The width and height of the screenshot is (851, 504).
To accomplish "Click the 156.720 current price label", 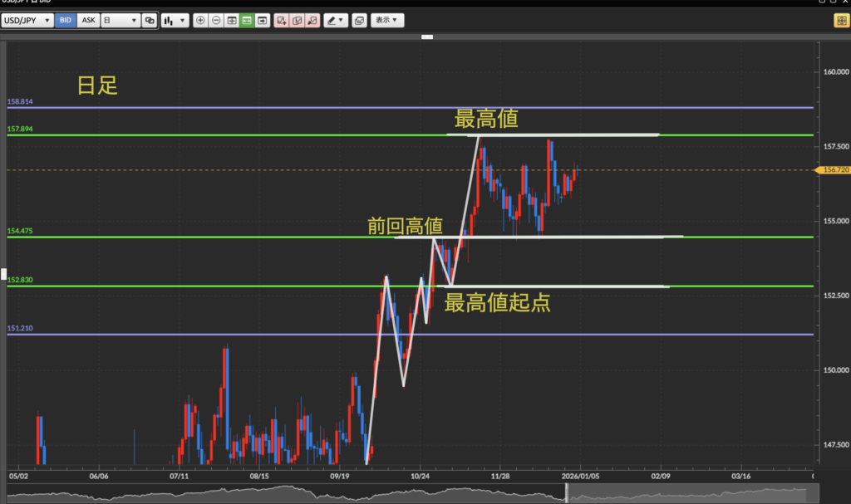I will coord(834,169).
